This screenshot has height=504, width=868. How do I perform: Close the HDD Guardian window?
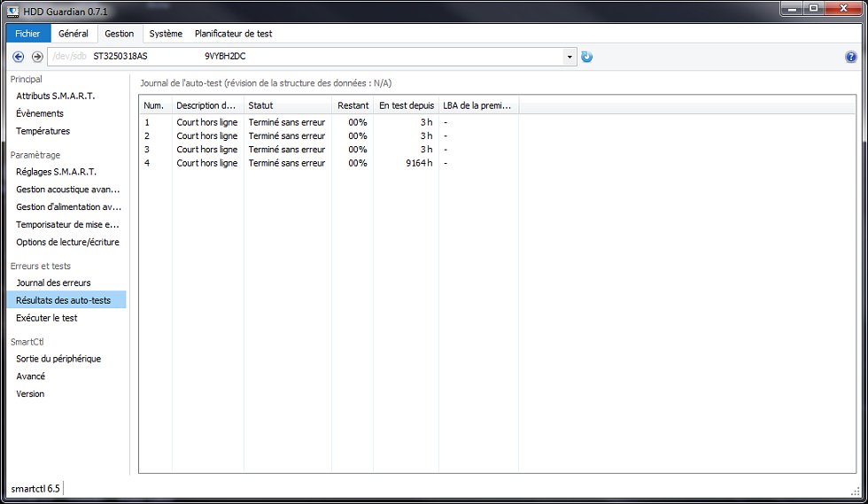843,9
